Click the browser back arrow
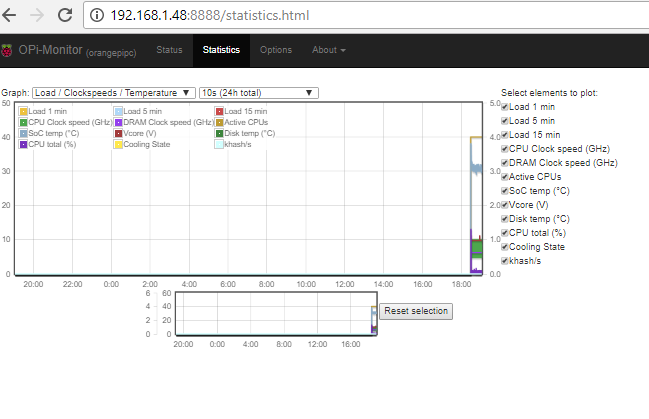Viewport: 649px width, 419px height. click(12, 16)
